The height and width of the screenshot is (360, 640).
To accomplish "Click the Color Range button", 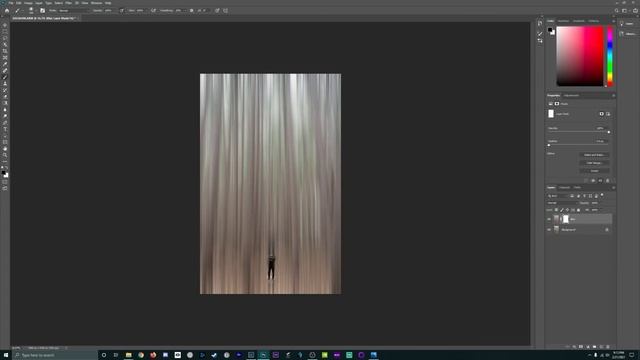I will tap(594, 163).
